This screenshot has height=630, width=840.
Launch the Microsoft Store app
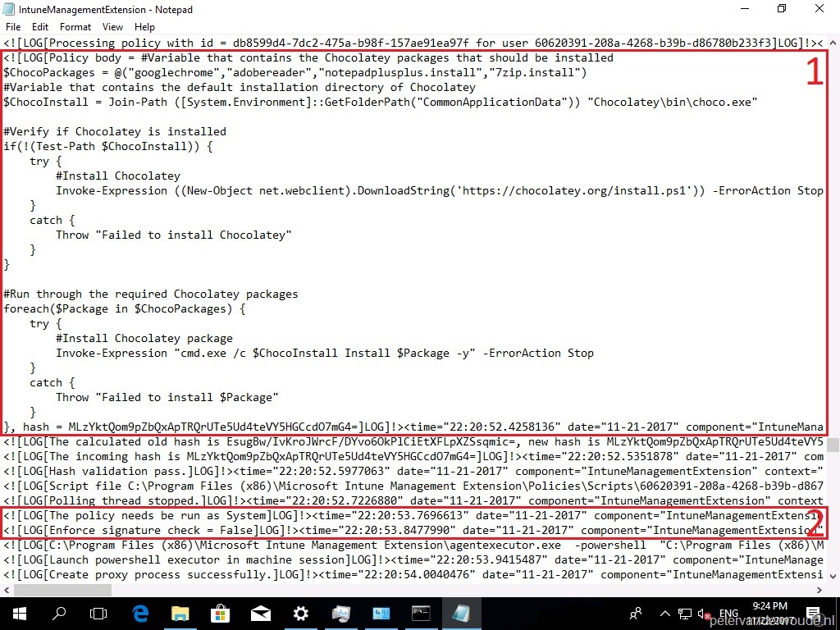tap(219, 613)
